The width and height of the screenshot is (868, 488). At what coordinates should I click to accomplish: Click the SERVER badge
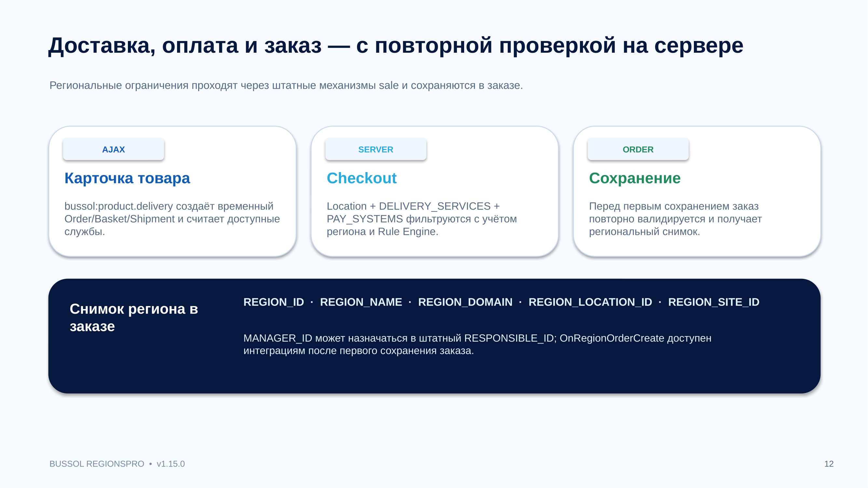pos(376,149)
